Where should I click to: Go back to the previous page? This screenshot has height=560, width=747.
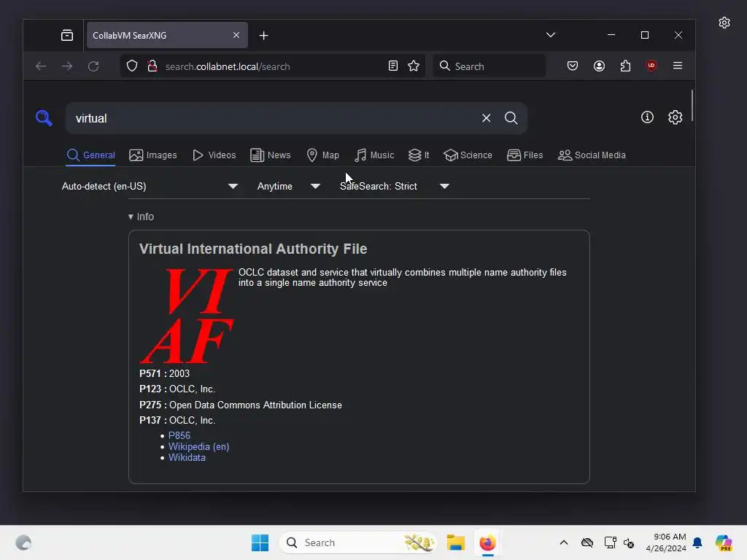tap(41, 66)
